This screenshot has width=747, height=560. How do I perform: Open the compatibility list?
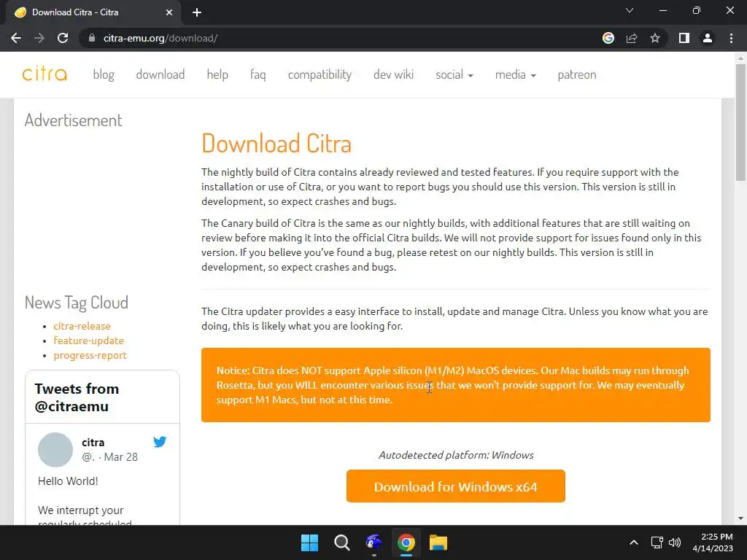(320, 75)
